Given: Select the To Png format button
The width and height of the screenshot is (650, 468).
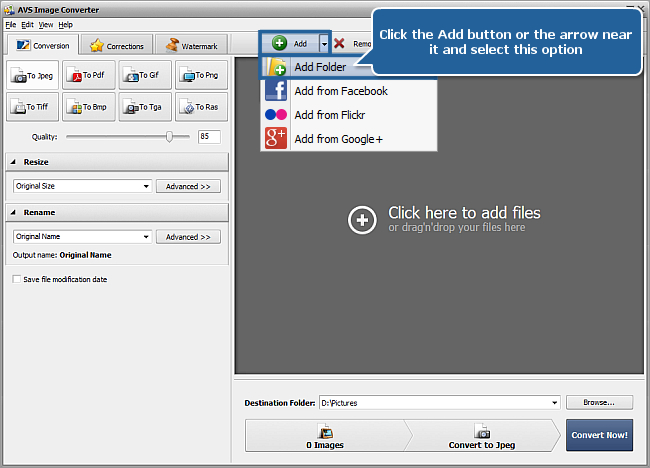Looking at the screenshot, I should coord(201,75).
